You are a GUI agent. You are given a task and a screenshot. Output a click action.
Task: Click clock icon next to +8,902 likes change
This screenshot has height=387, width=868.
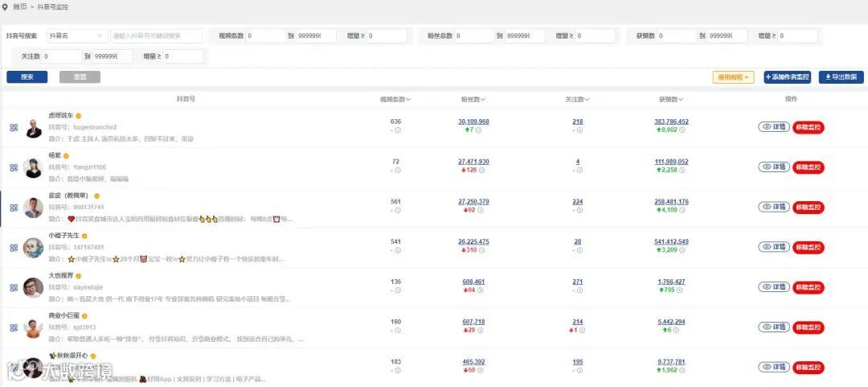pyautogui.click(x=682, y=130)
